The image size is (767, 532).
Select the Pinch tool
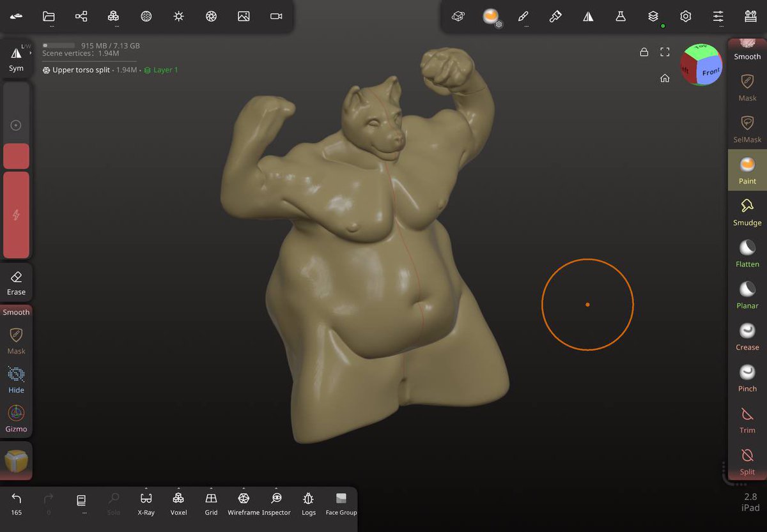[747, 378]
